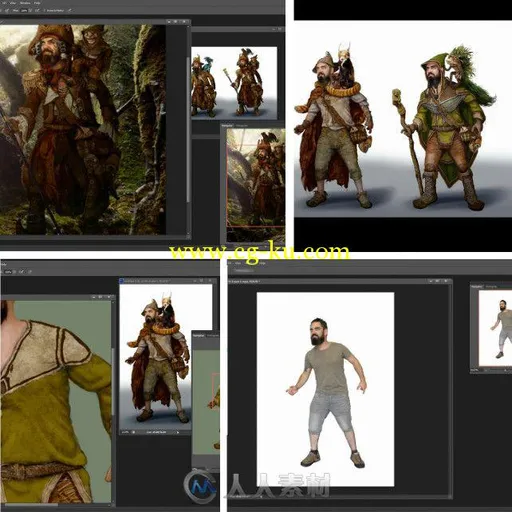Click the forest painting vertical scrollbar
512x512 pixels.
tap(187, 129)
